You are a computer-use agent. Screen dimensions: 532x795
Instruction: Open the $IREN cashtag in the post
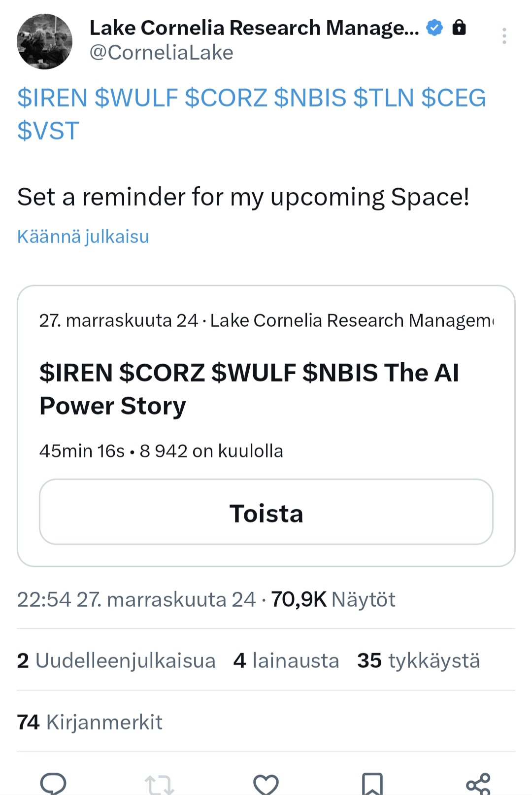tap(52, 98)
